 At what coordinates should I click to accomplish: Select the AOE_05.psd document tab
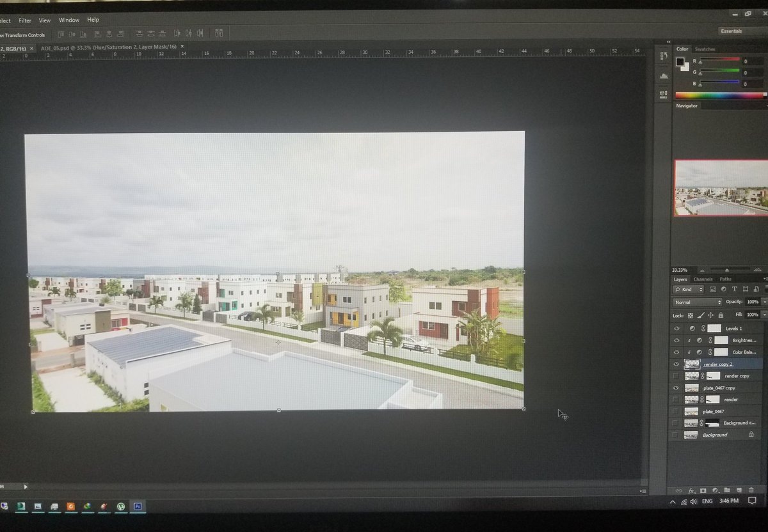(x=109, y=47)
